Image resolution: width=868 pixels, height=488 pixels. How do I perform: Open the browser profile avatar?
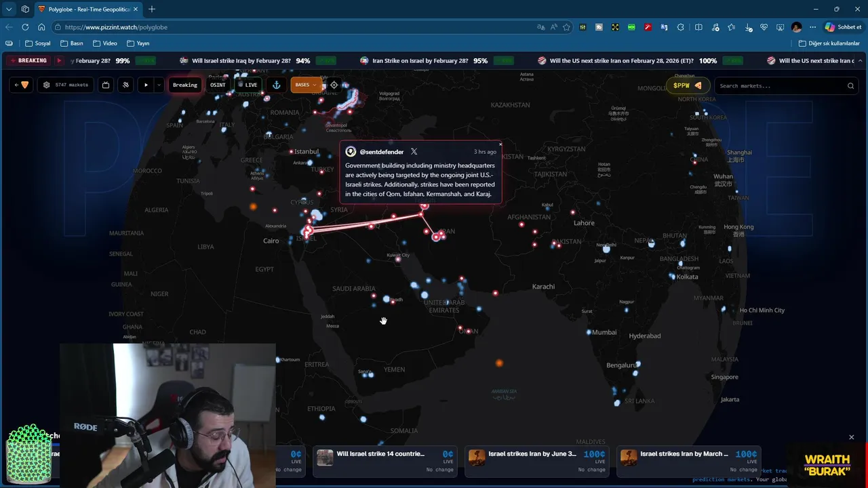click(x=796, y=27)
